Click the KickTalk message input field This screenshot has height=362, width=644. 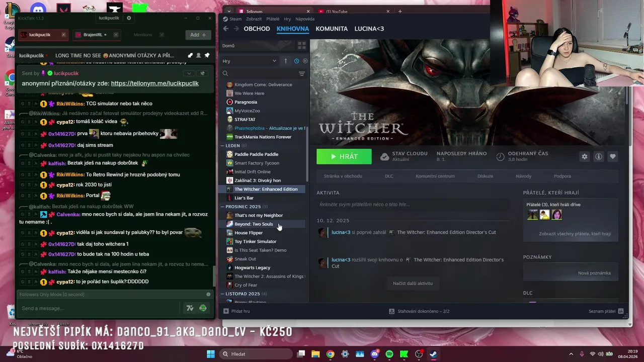coord(98,308)
